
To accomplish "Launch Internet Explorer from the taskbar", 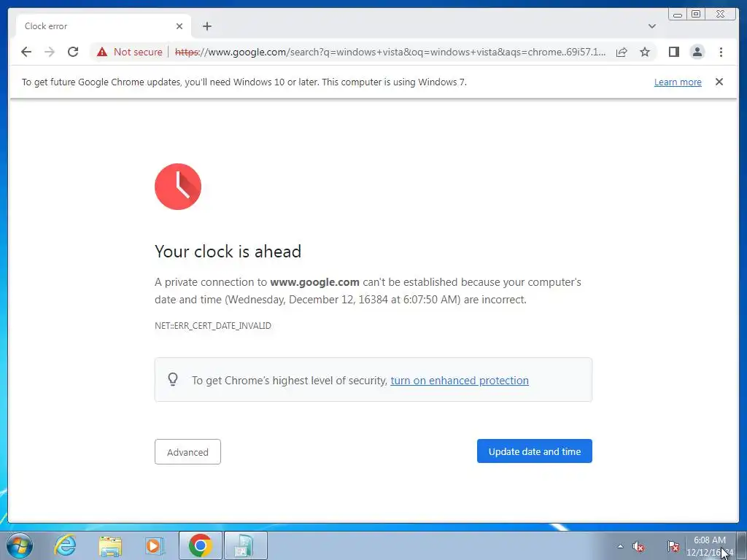I will tap(65, 545).
